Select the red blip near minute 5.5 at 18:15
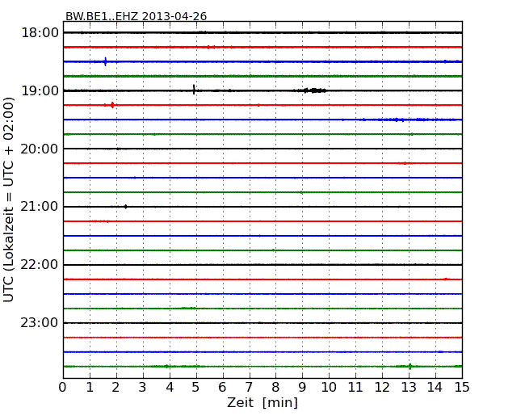This screenshot has width=525, height=420. pyautogui.click(x=210, y=47)
